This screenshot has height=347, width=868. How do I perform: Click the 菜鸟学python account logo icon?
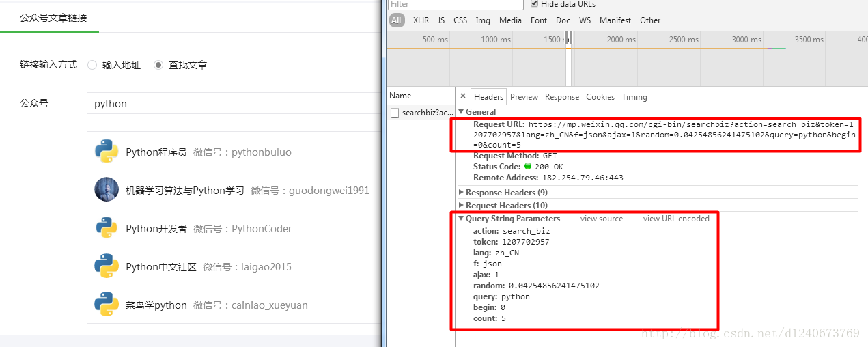[107, 305]
